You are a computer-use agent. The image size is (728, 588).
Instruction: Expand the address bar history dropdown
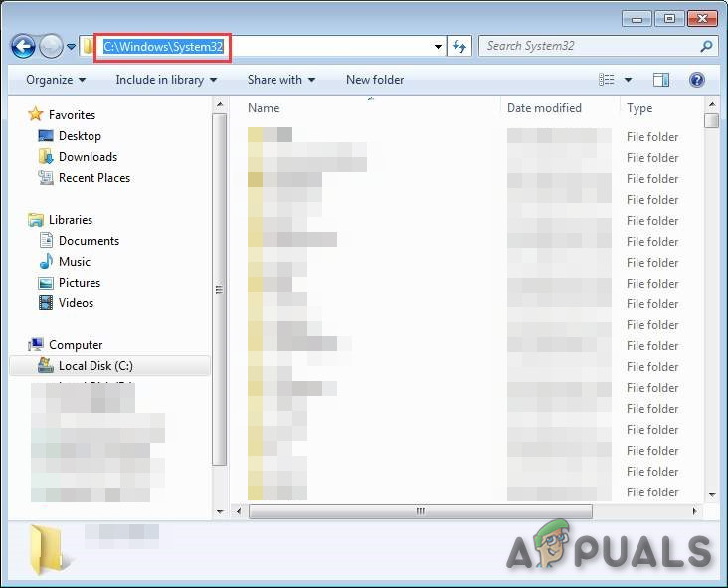click(x=438, y=47)
